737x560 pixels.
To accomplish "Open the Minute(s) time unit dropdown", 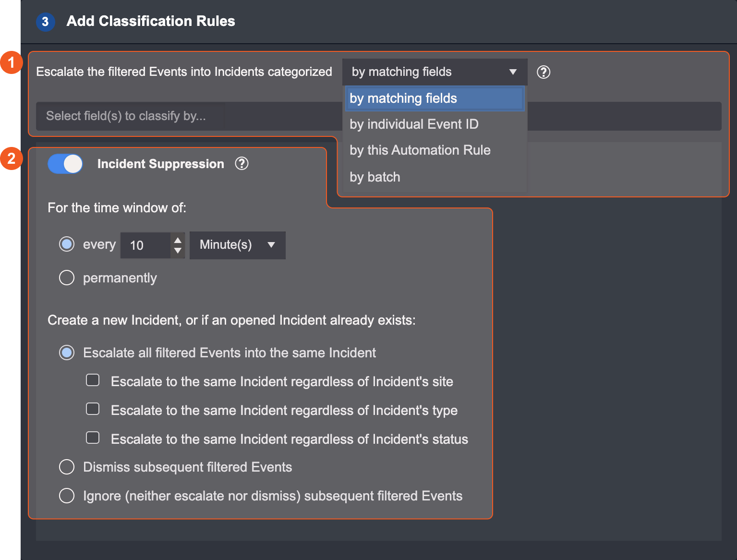I will point(237,245).
